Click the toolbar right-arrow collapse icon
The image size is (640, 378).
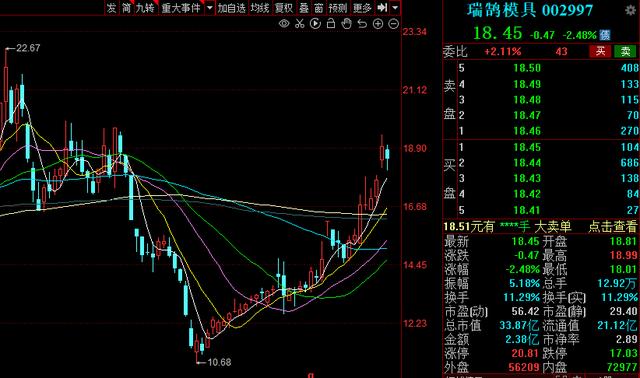point(382,7)
